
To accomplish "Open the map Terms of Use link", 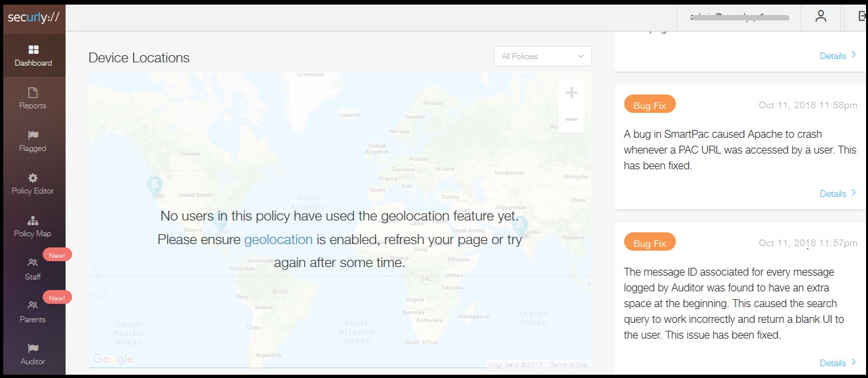I will coord(568,365).
